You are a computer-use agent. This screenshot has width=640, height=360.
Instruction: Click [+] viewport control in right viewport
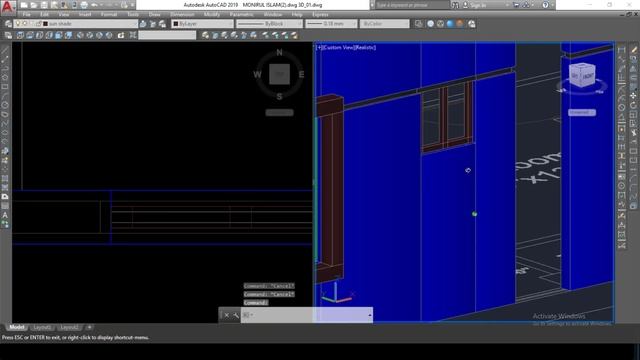tap(319, 47)
